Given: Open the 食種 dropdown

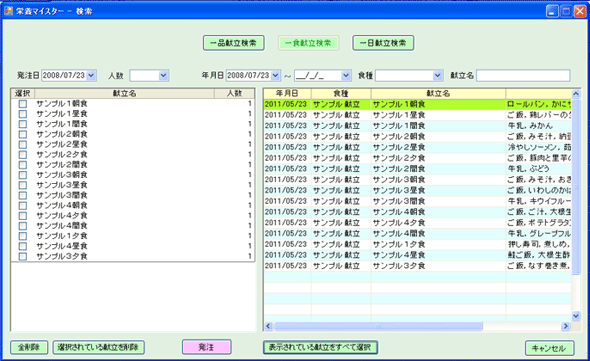Looking at the screenshot, I should click(437, 76).
